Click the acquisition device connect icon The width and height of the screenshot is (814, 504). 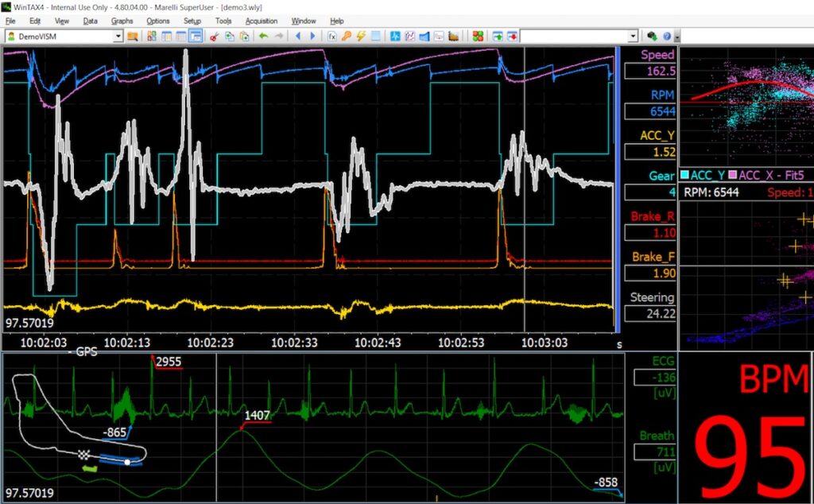pos(652,37)
